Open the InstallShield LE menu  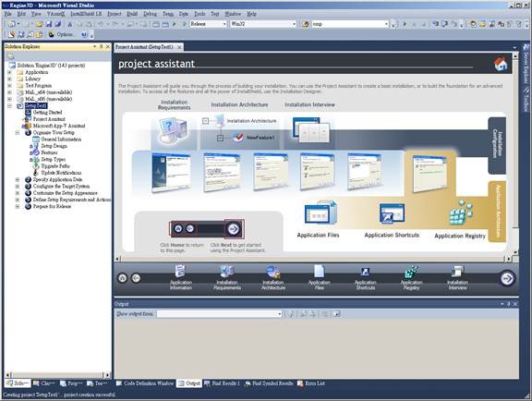click(x=86, y=14)
